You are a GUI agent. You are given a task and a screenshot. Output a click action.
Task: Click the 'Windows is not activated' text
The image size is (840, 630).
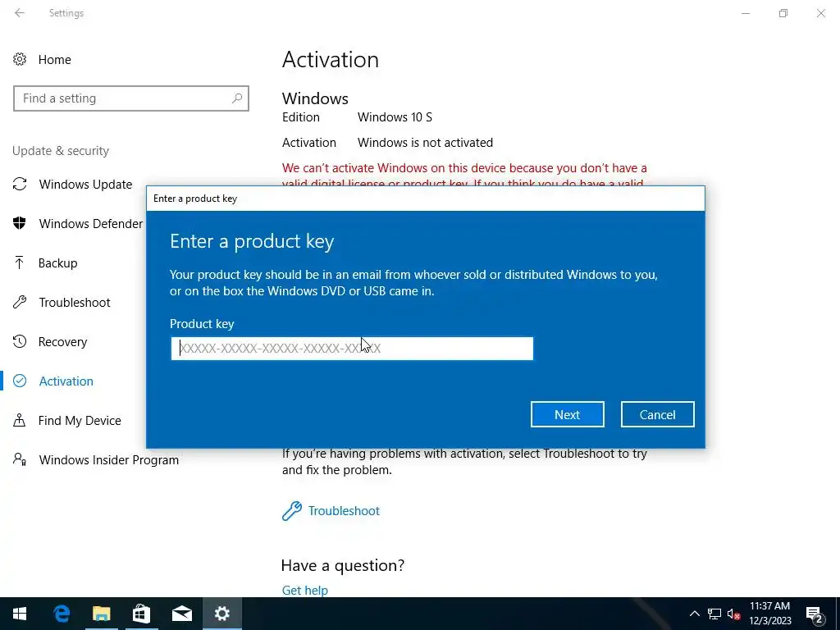point(426,143)
